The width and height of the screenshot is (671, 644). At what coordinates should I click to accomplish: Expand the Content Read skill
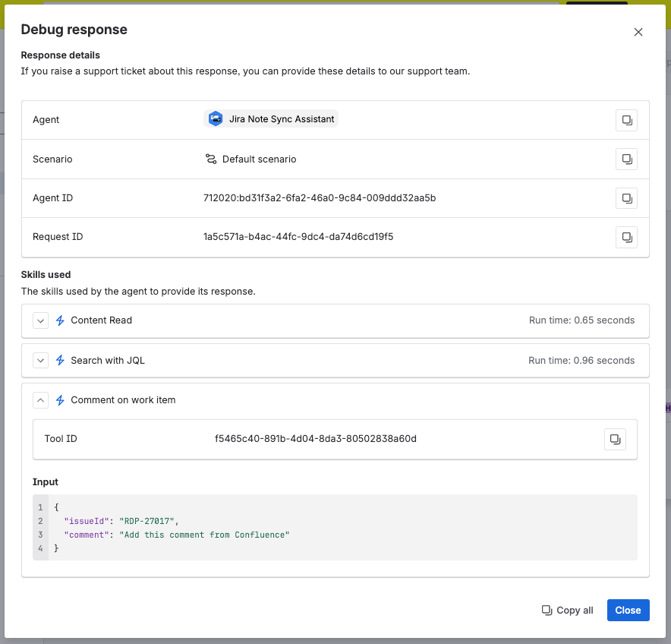(40, 320)
